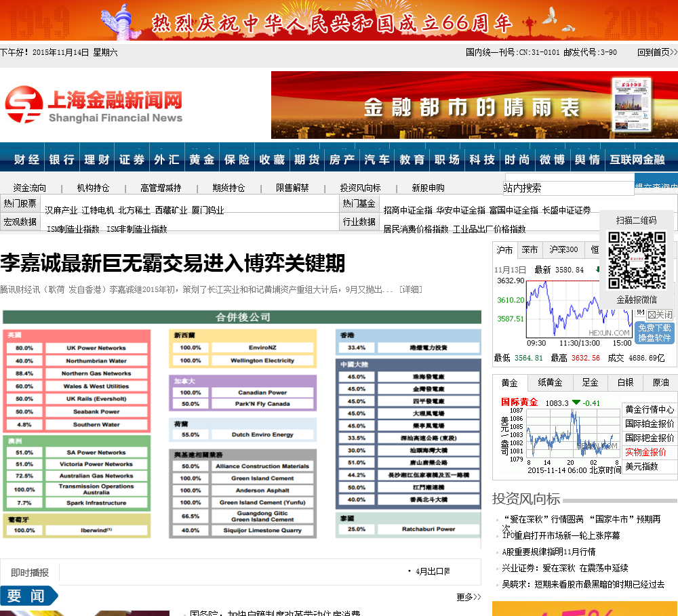Click the 美元指数 link
The width and height of the screenshot is (678, 616).
click(641, 466)
